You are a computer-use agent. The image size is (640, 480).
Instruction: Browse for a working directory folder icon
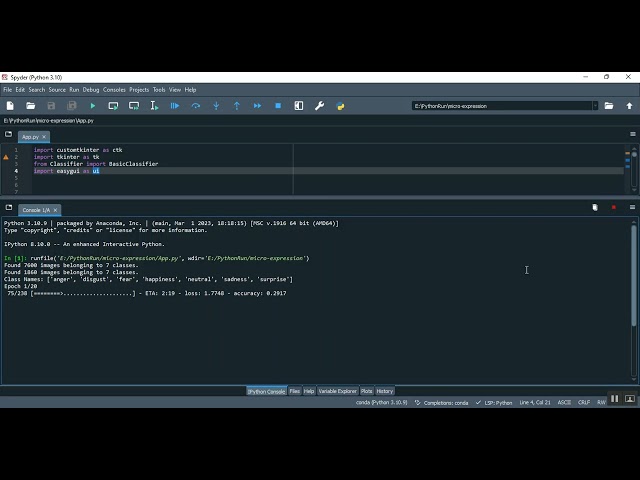(x=609, y=106)
